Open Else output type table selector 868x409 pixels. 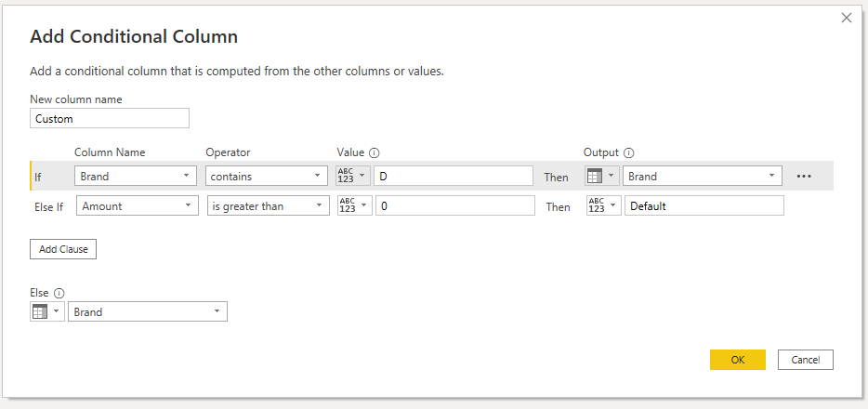(47, 311)
